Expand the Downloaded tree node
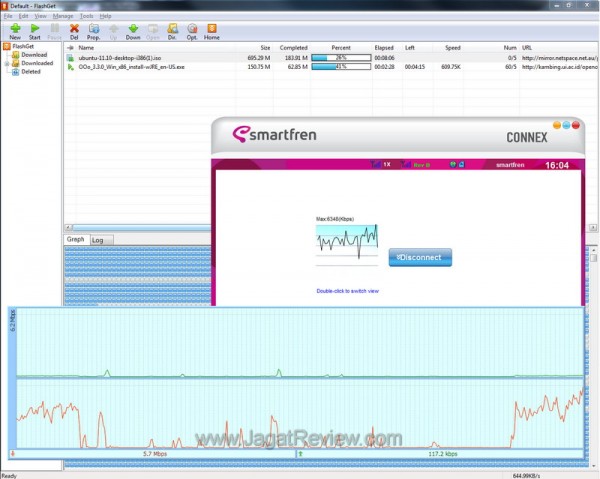 6,64
